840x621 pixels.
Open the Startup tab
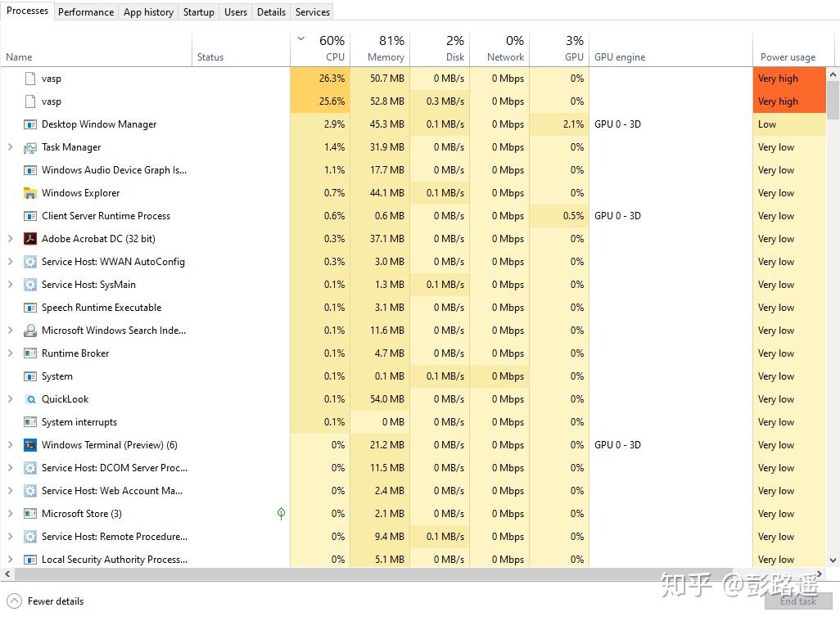198,11
